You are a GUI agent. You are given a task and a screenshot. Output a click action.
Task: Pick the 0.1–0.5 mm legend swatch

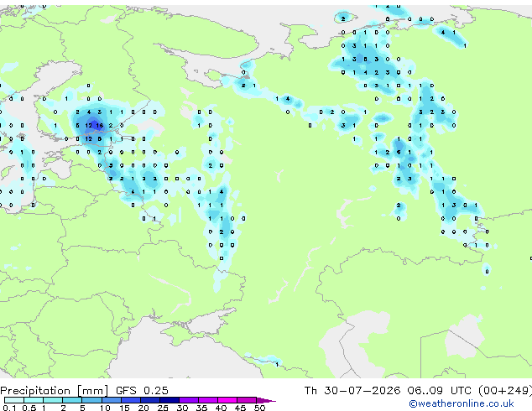14,400
